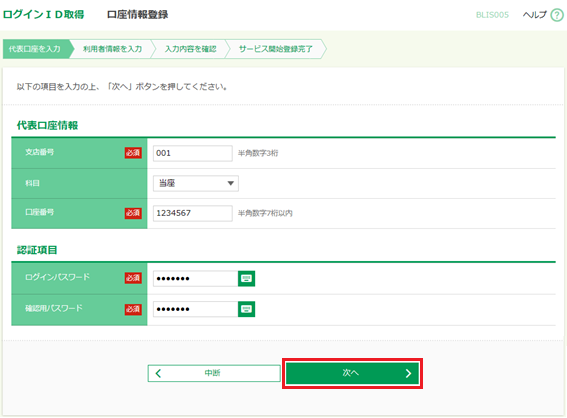
Task: Focus the 支店番号 field containing 001
Action: [193, 153]
